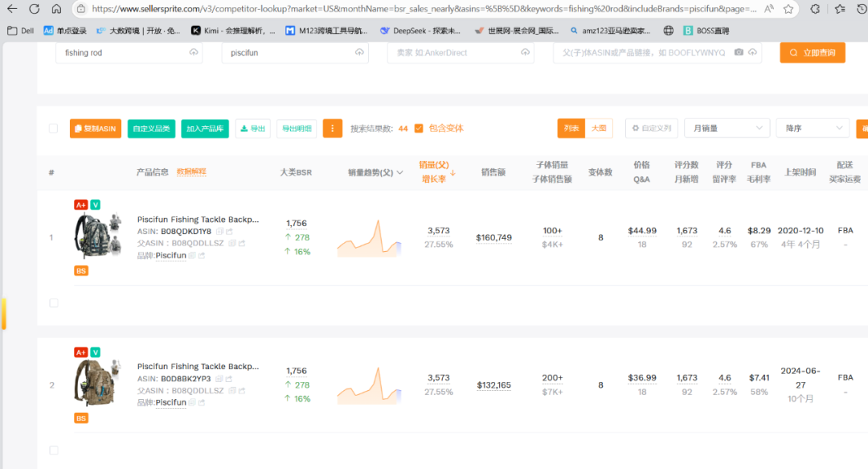
Task: Click the 立即查询 search button
Action: click(x=812, y=53)
